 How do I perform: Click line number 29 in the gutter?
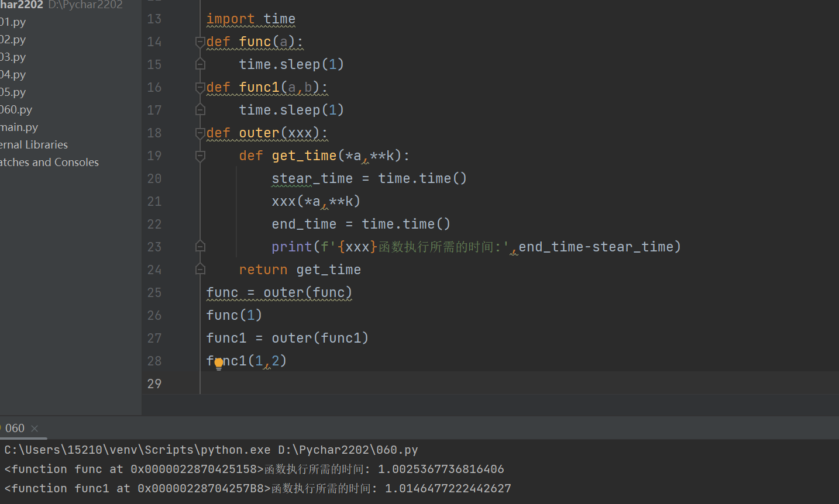pos(154,384)
